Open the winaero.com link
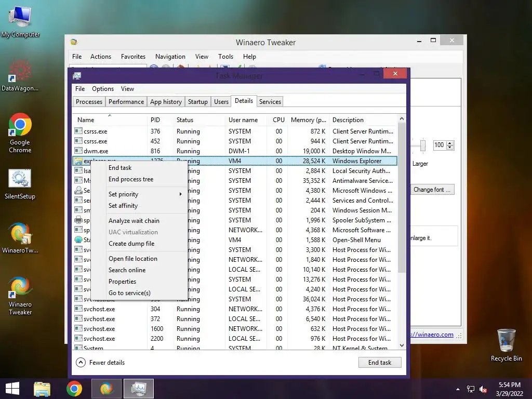Viewport: 532px width, 399px height. pos(432,335)
